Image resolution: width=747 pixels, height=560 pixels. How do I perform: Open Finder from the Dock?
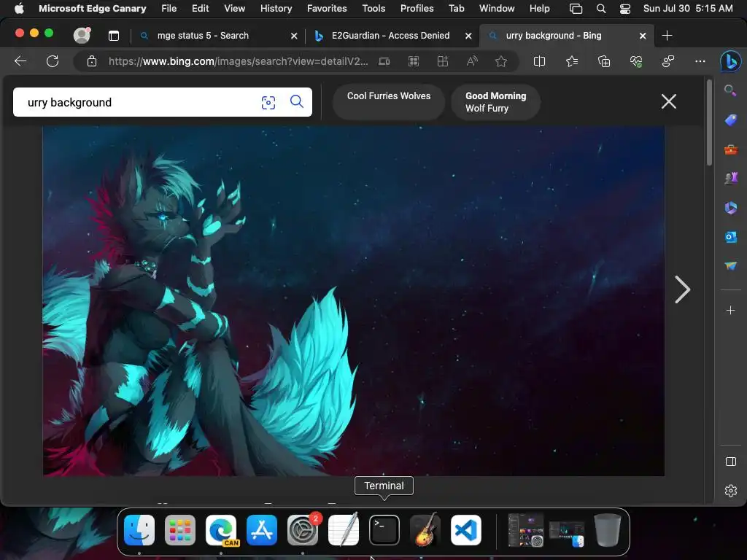(139, 530)
